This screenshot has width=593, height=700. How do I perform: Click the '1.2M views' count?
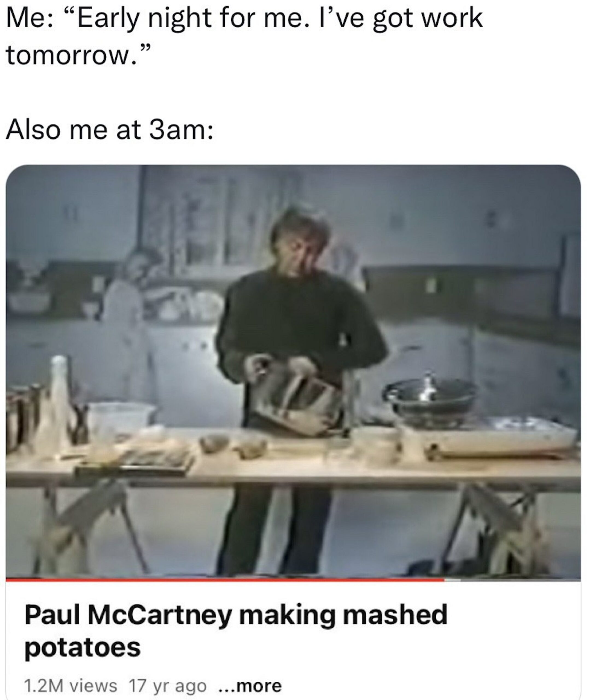pyautogui.click(x=71, y=686)
